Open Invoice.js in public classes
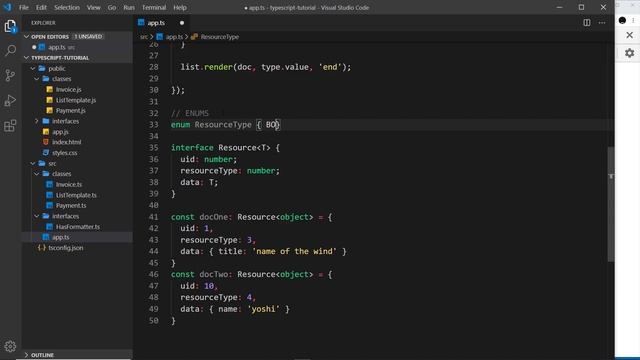Screen dimensions: 640x360 point(69,89)
